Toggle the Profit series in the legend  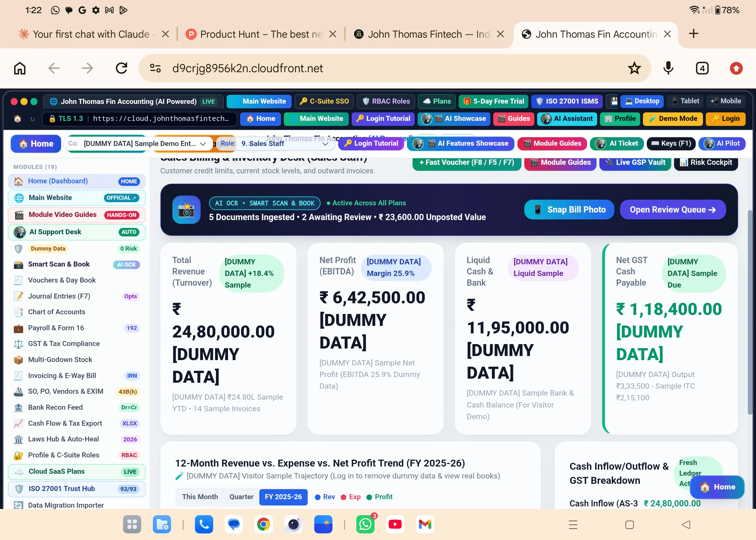coord(379,497)
